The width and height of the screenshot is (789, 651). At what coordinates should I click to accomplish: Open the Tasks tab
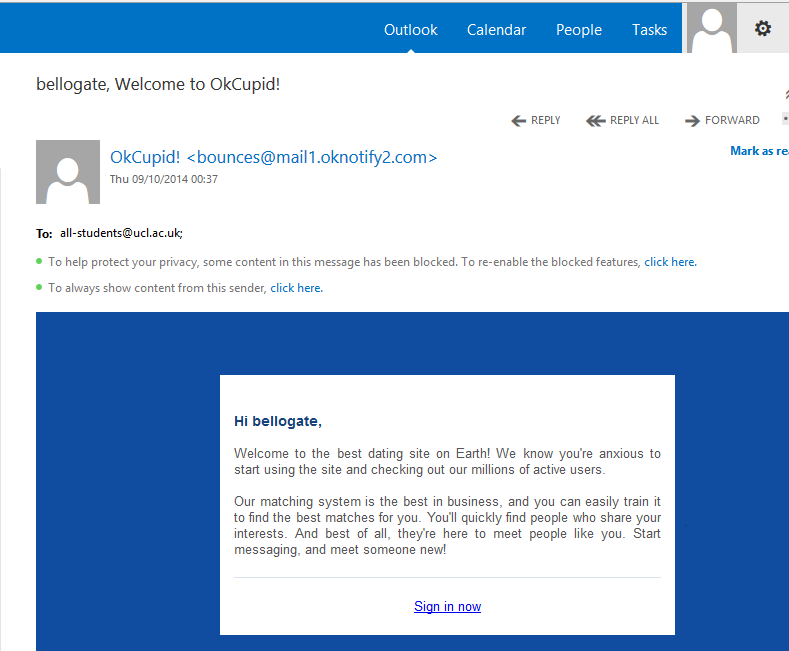(649, 30)
